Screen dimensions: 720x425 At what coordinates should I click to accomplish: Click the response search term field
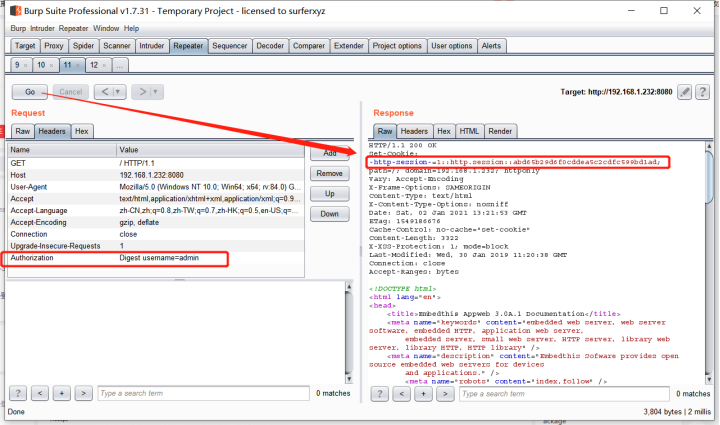point(564,394)
